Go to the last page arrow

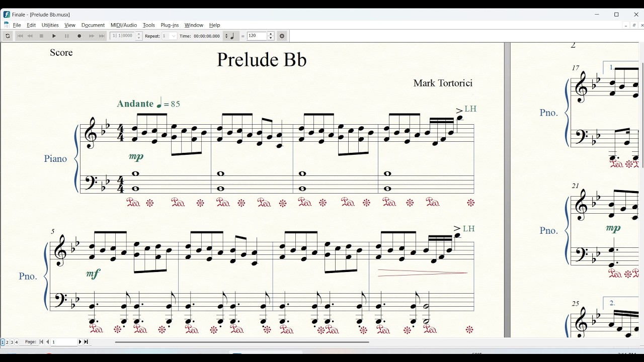(86, 342)
